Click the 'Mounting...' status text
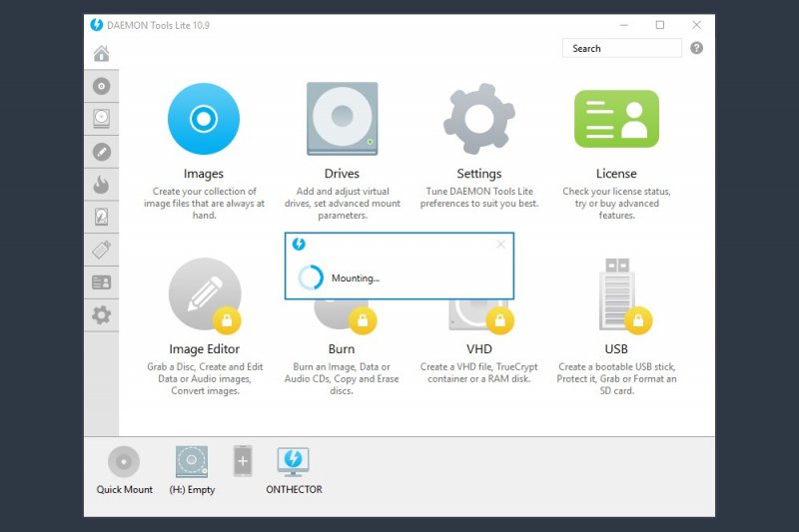The image size is (799, 532). [356, 278]
